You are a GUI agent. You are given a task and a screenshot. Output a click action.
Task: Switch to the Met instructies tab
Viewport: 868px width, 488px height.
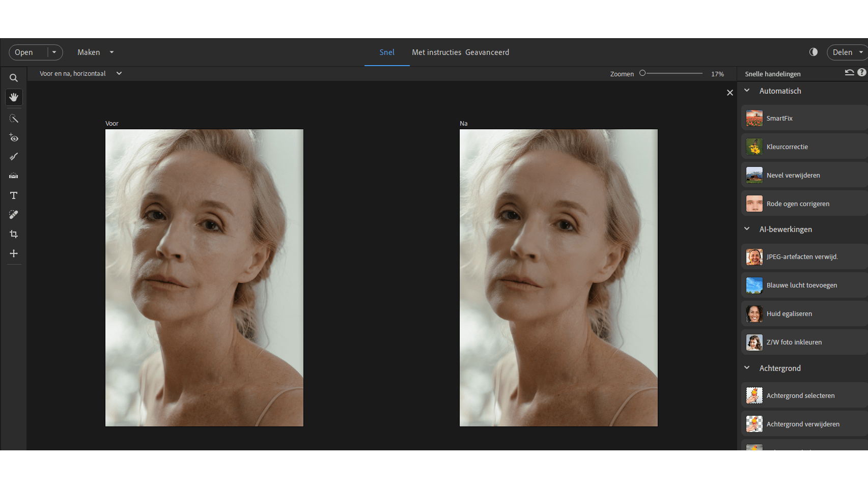click(x=436, y=52)
